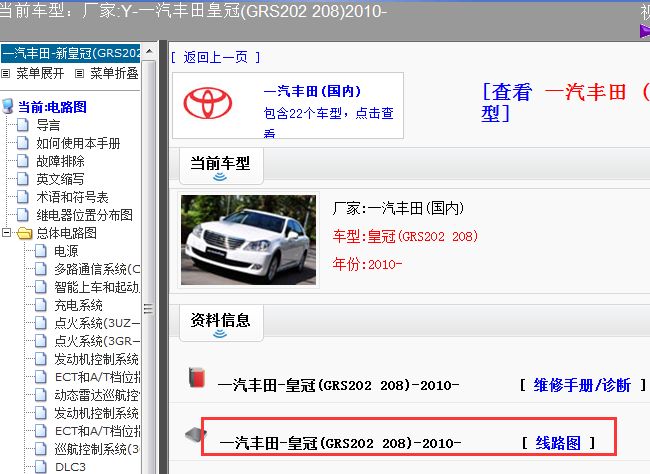The width and height of the screenshot is (650, 474).
Task: Open DLC3 tree item
Action: click(70, 467)
